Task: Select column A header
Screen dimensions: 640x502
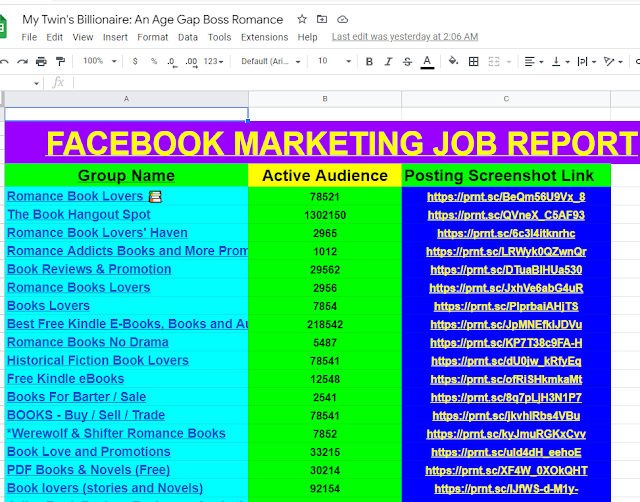Action: tap(127, 99)
